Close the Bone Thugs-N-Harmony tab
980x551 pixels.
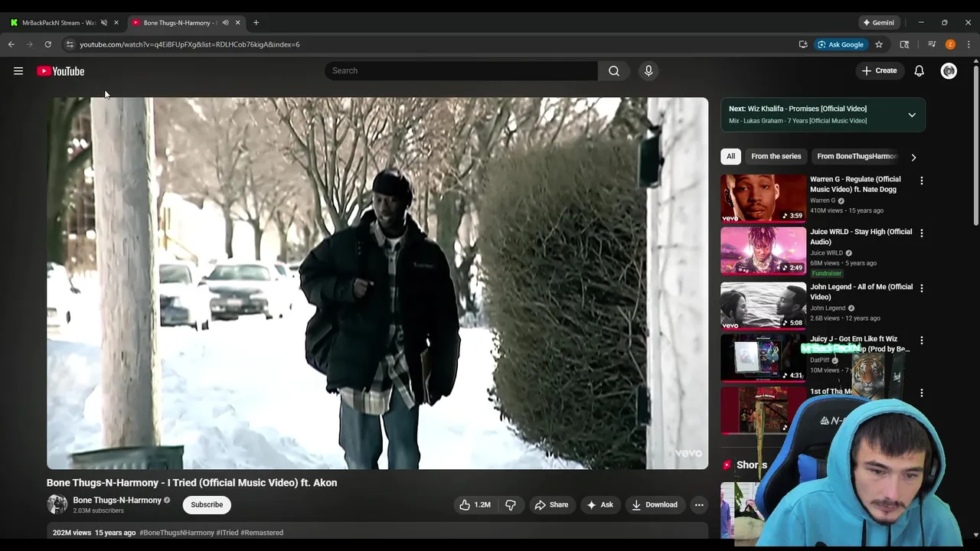pos(237,23)
